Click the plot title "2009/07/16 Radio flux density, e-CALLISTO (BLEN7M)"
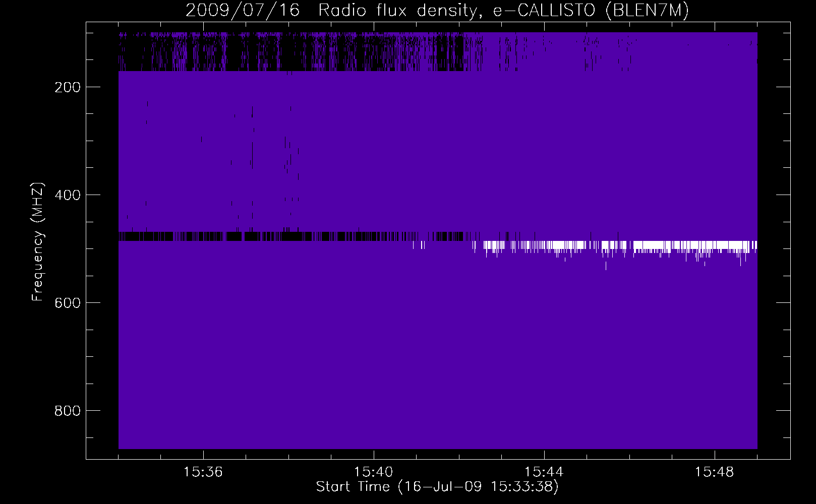Screen dimensions: 816x504 tap(437, 10)
